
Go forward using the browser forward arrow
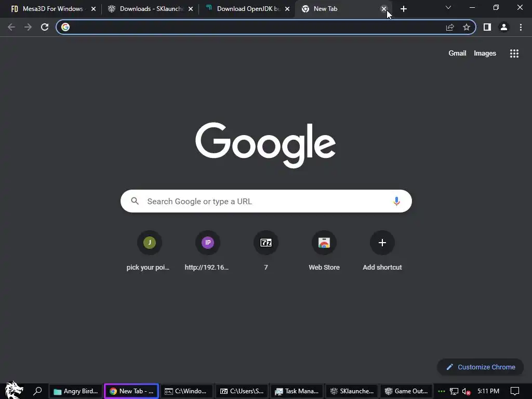tap(28, 27)
